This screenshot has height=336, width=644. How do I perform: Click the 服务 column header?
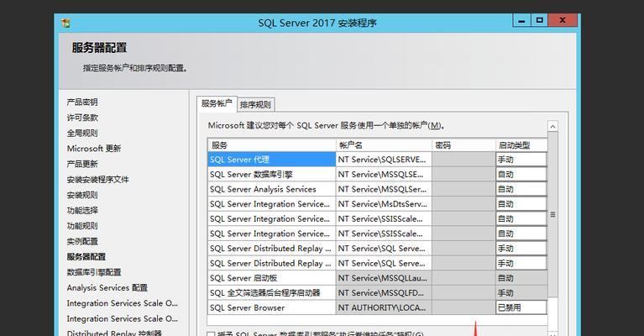click(271, 145)
